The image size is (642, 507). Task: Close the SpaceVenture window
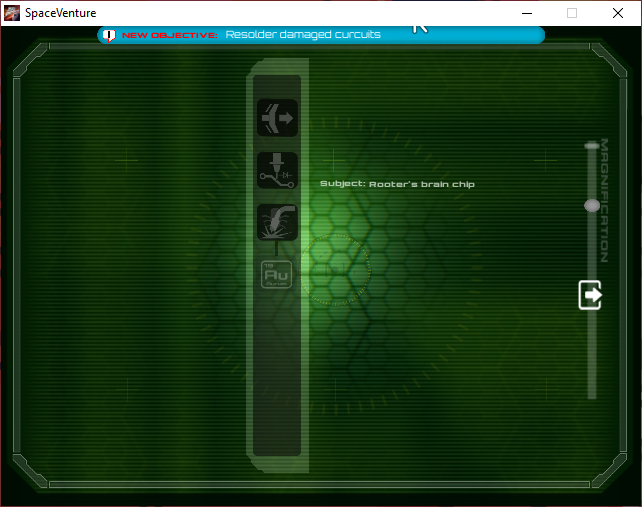[x=618, y=13]
